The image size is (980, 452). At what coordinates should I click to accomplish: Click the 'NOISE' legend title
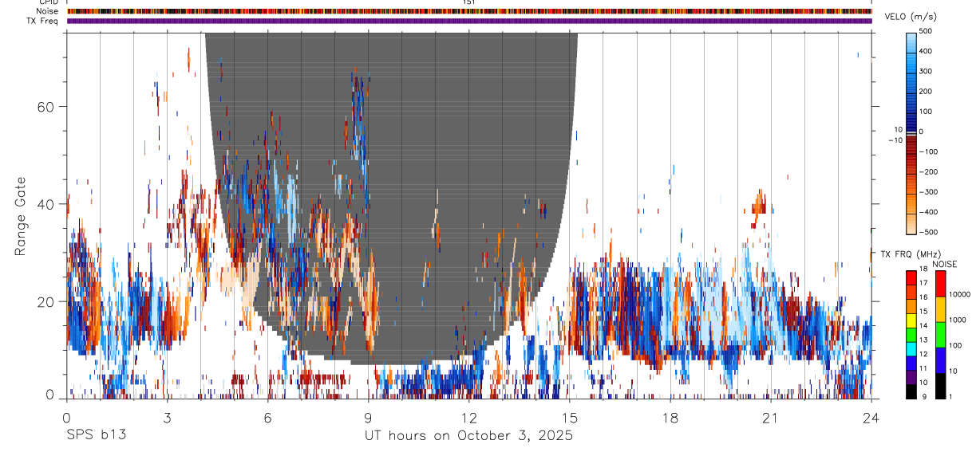point(945,264)
